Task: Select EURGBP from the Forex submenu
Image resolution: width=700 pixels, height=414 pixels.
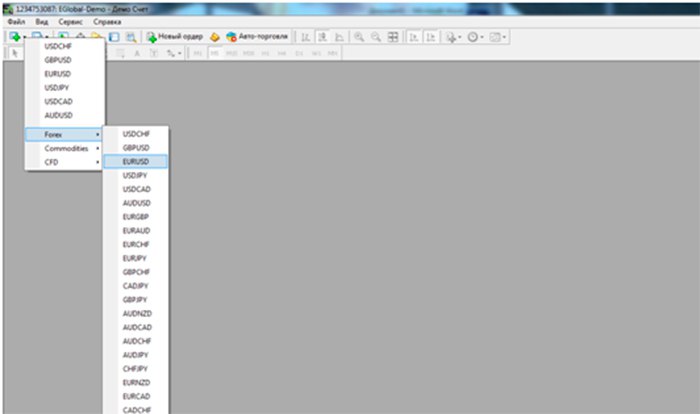Action: click(136, 216)
